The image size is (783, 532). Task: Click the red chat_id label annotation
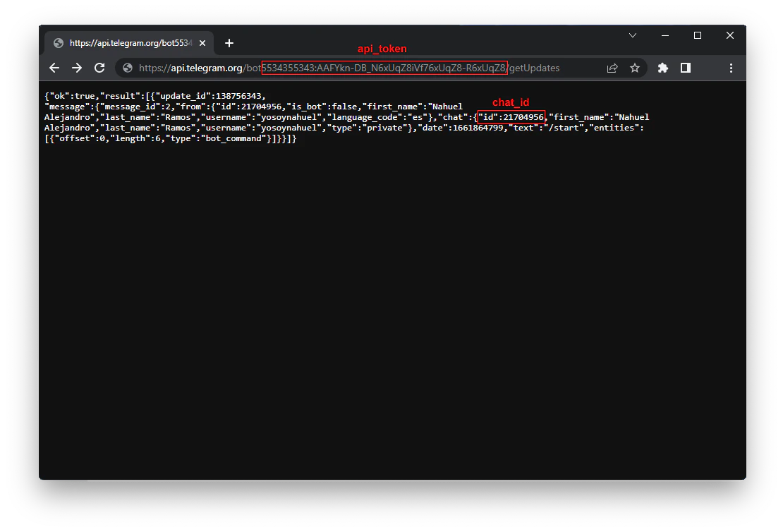[x=511, y=102]
